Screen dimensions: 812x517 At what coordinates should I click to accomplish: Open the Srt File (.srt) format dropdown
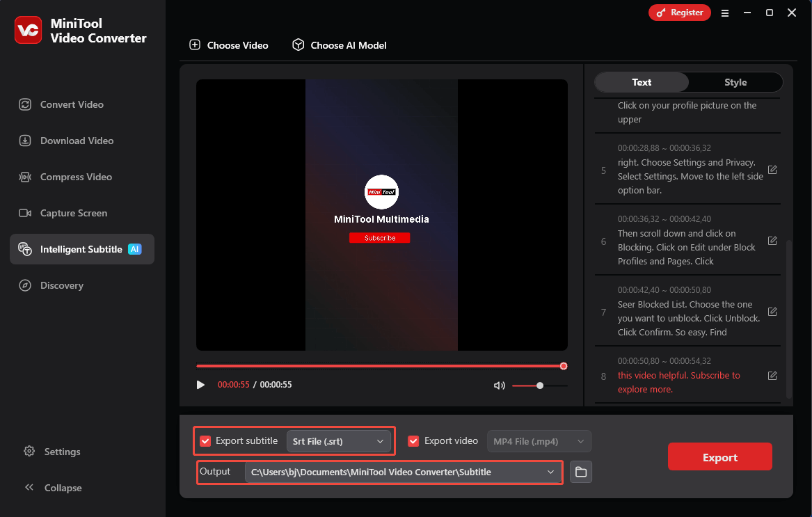(x=339, y=441)
